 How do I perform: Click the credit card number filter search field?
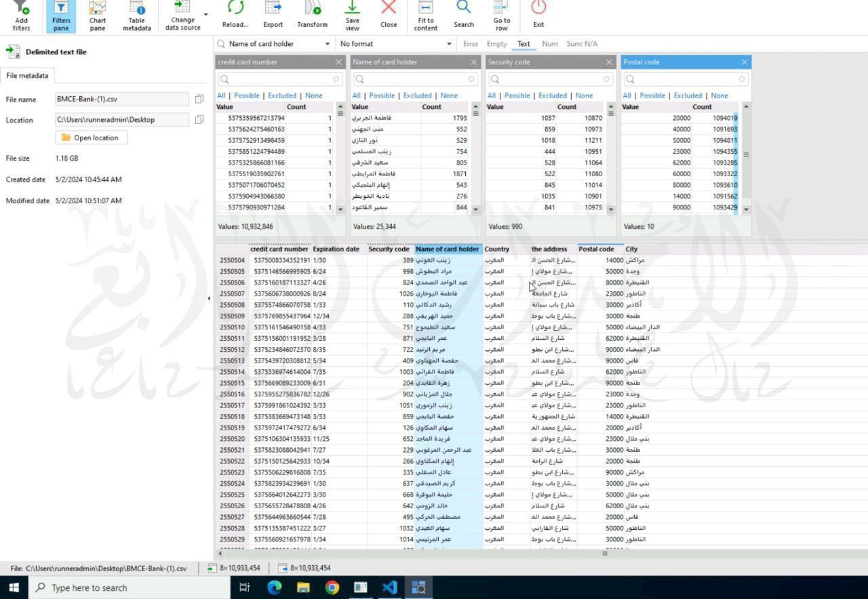pos(279,79)
